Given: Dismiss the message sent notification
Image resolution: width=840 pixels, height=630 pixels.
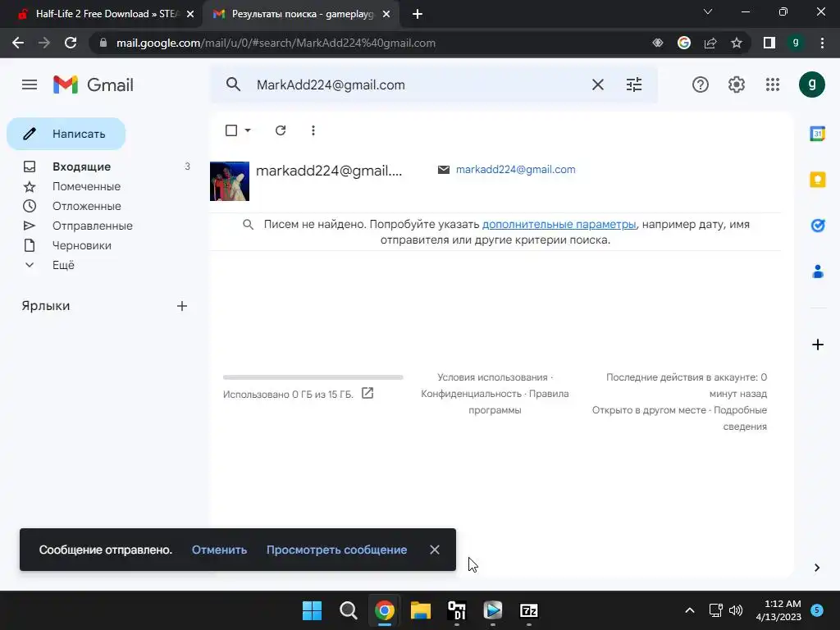Looking at the screenshot, I should (x=435, y=550).
